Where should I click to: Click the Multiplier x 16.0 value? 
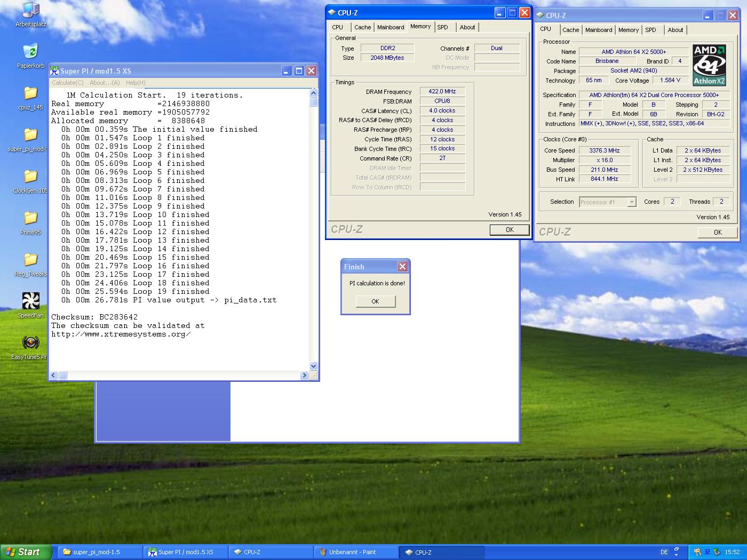coord(605,160)
